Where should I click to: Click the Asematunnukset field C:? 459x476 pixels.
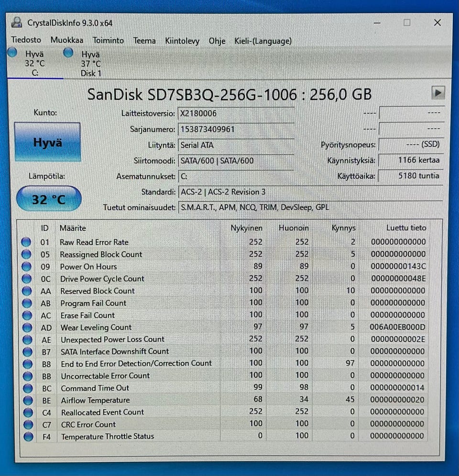(236, 176)
